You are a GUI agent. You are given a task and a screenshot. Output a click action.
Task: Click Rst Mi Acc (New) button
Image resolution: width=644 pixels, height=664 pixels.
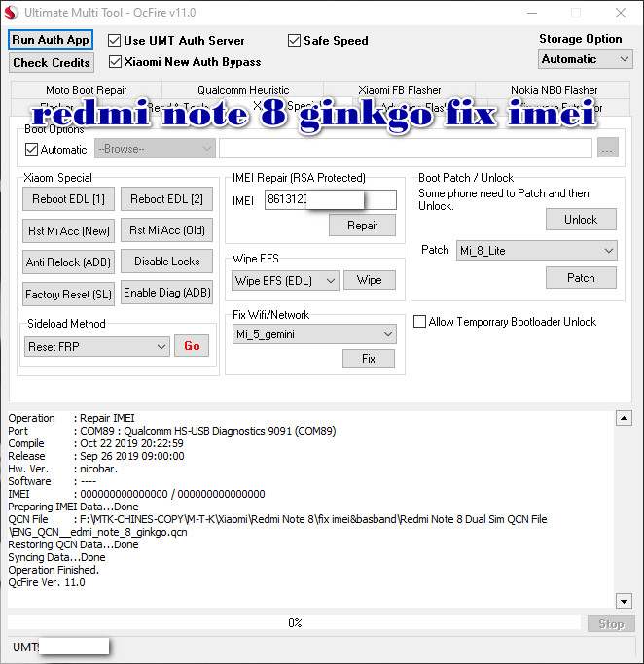pyautogui.click(x=69, y=230)
